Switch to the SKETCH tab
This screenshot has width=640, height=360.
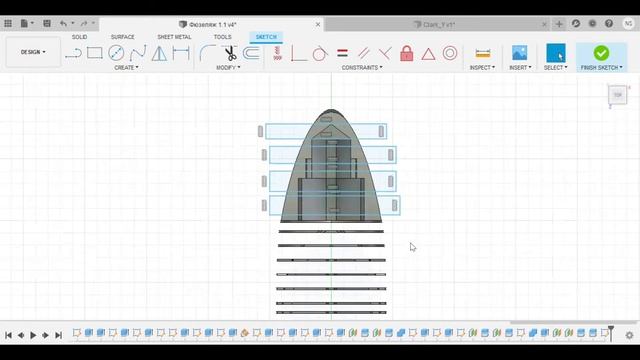[266, 37]
